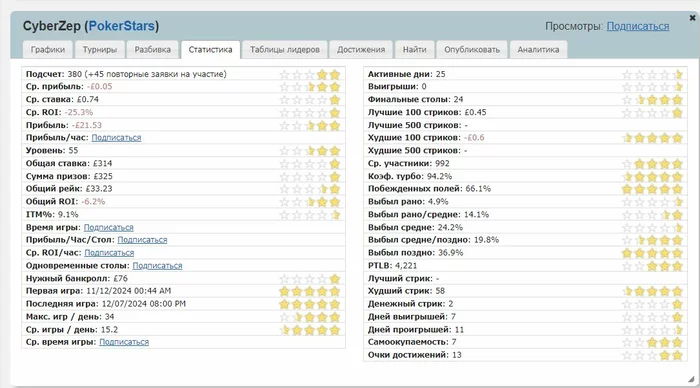Click the star rating for Общий ROI
This screenshot has width=700, height=388.
coord(310,202)
